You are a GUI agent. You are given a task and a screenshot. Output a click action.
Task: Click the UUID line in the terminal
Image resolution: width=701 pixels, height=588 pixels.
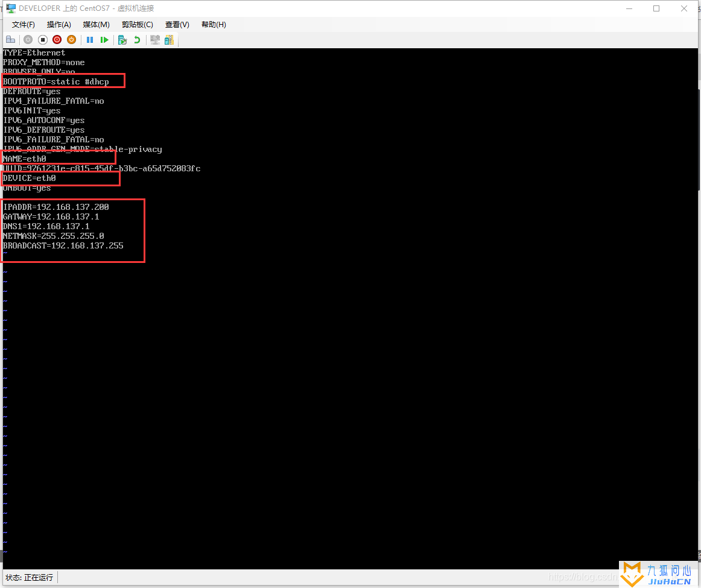[x=102, y=168]
